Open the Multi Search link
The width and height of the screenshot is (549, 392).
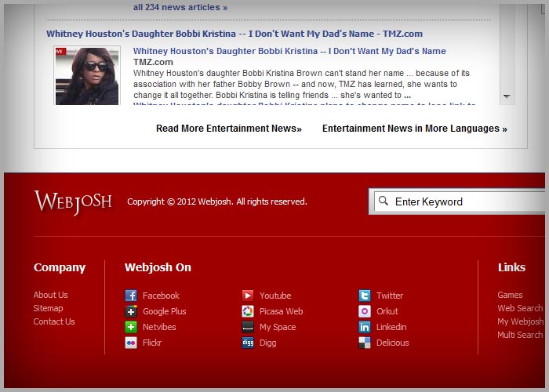click(x=520, y=335)
